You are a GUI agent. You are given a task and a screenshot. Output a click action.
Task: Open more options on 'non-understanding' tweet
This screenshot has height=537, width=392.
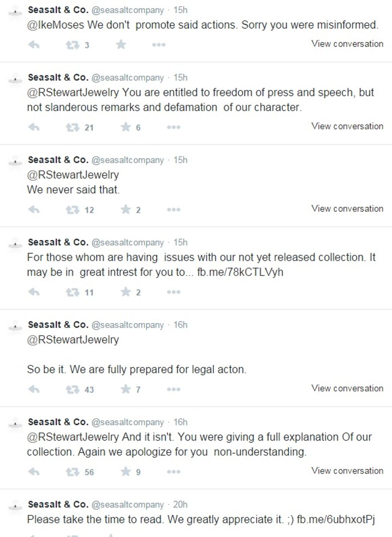point(174,471)
